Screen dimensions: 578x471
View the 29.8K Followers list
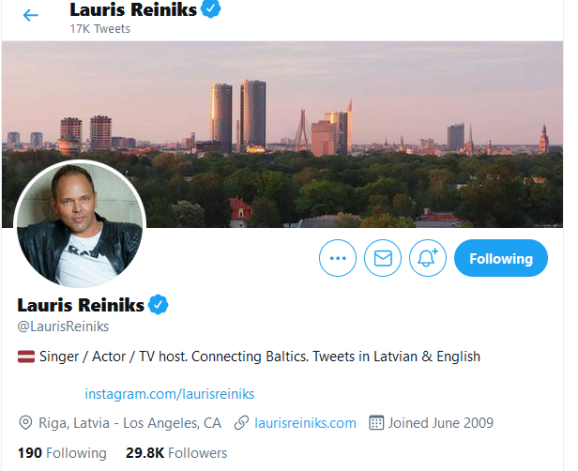[177, 453]
